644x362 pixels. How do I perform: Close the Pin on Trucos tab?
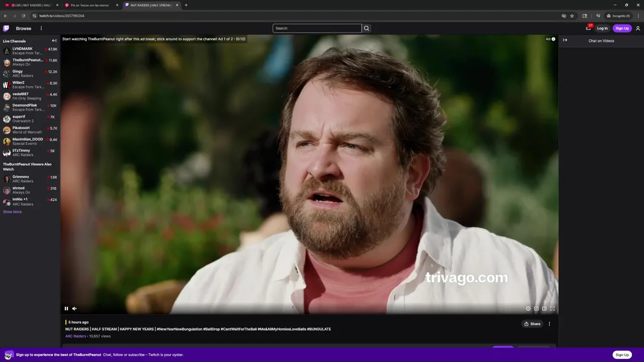pos(117,5)
